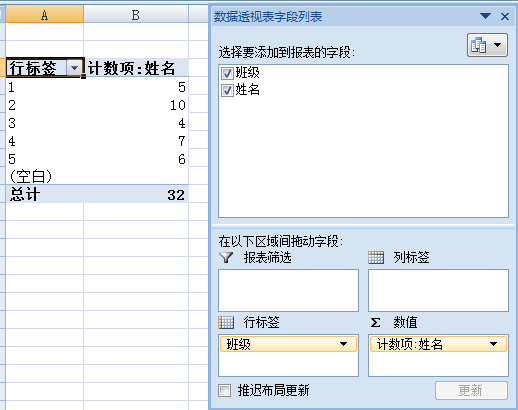
Task: Click the sigma values area icon
Action: click(x=375, y=322)
